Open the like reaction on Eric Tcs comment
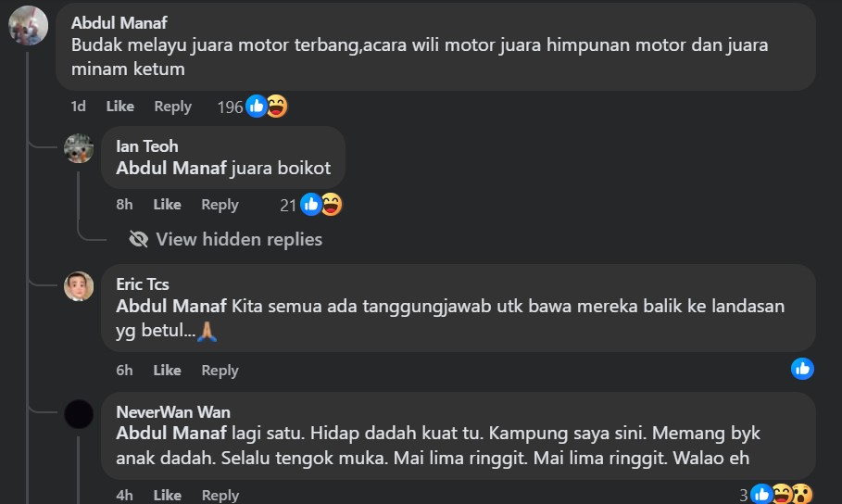The image size is (842, 504). click(x=802, y=369)
